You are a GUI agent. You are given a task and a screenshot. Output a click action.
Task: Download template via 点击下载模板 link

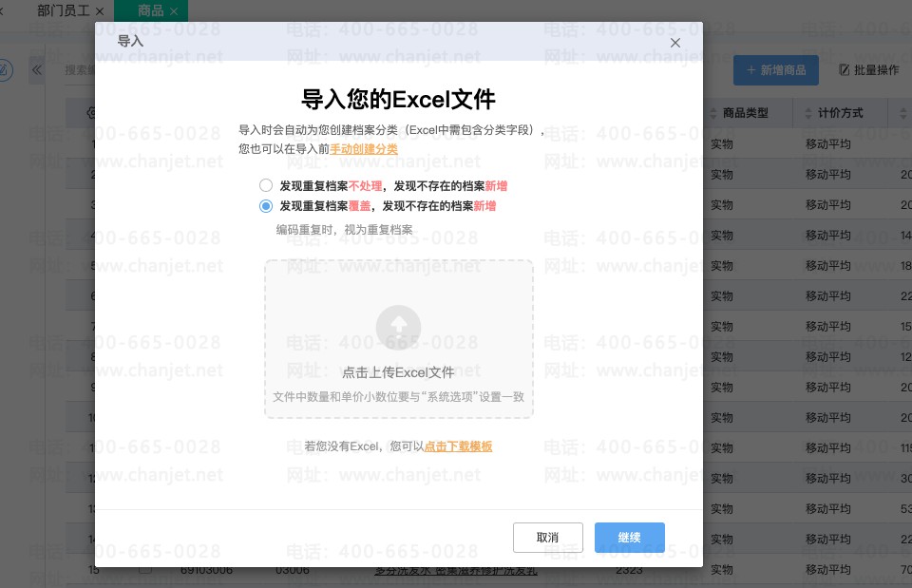tap(458, 446)
